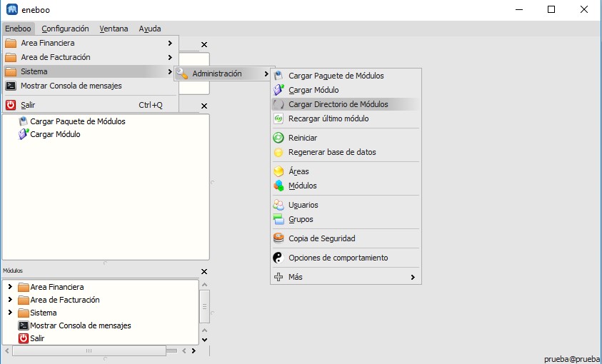
Task: Expand Area de Facturación in Módulos tree
Action: [x=11, y=300]
